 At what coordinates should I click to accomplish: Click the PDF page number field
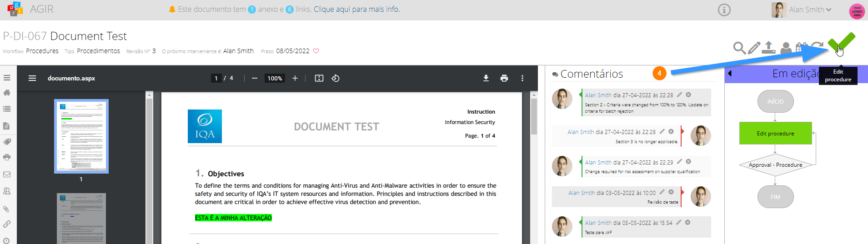pyautogui.click(x=216, y=78)
